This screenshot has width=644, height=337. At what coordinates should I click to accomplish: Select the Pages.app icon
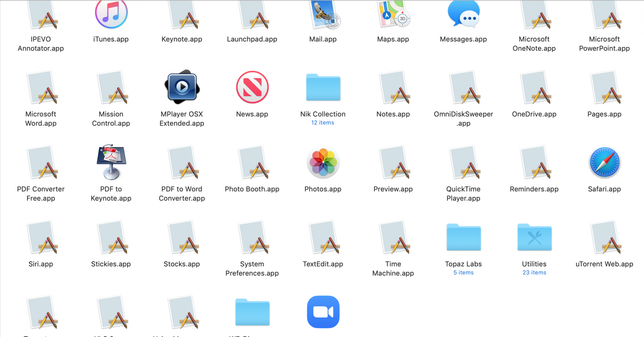pos(606,87)
